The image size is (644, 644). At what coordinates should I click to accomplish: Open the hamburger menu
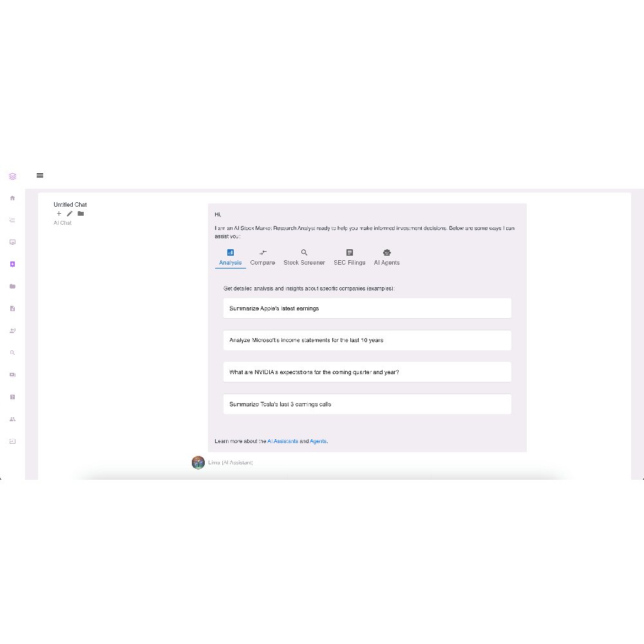point(40,175)
